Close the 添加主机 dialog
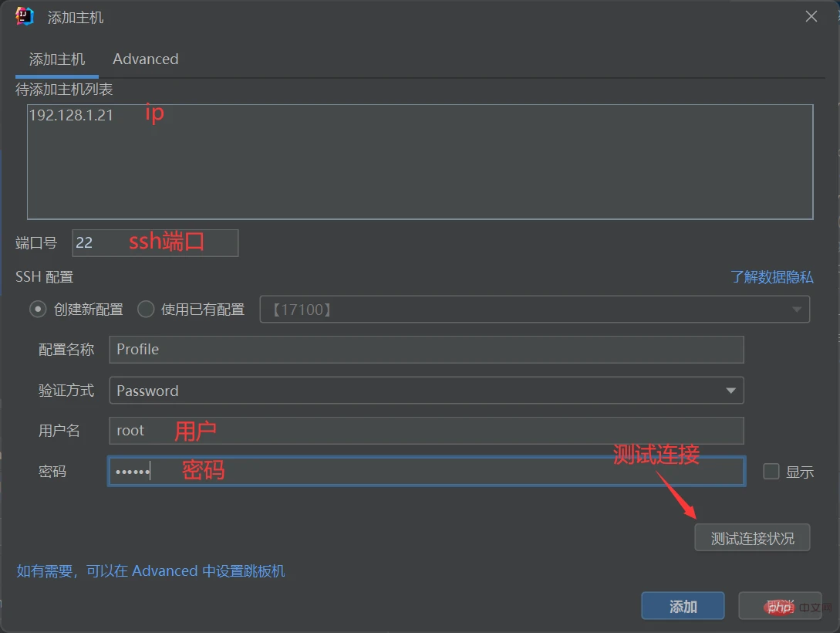Viewport: 840px width, 633px height. (811, 15)
